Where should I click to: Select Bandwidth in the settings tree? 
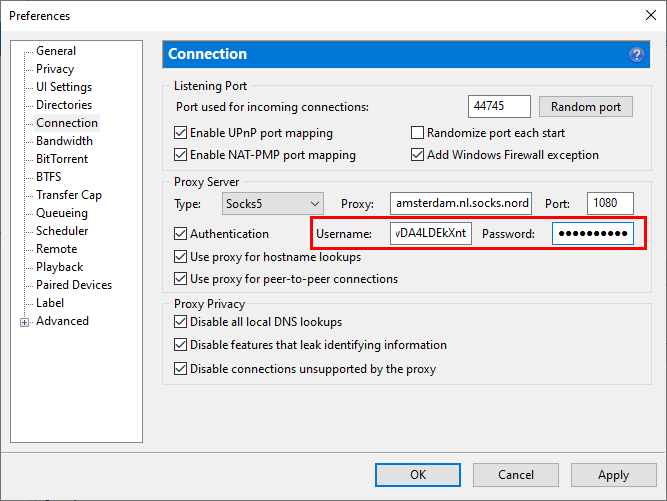click(64, 141)
